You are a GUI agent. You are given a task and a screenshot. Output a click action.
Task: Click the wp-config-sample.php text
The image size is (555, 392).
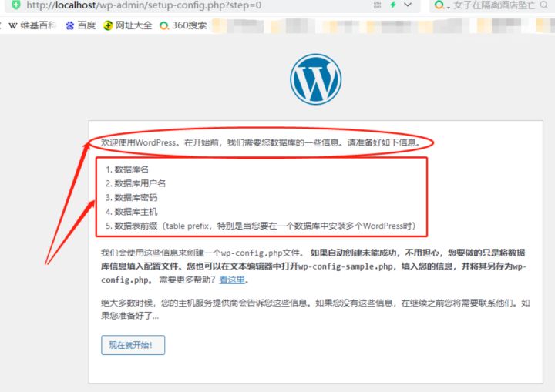[x=345, y=266]
